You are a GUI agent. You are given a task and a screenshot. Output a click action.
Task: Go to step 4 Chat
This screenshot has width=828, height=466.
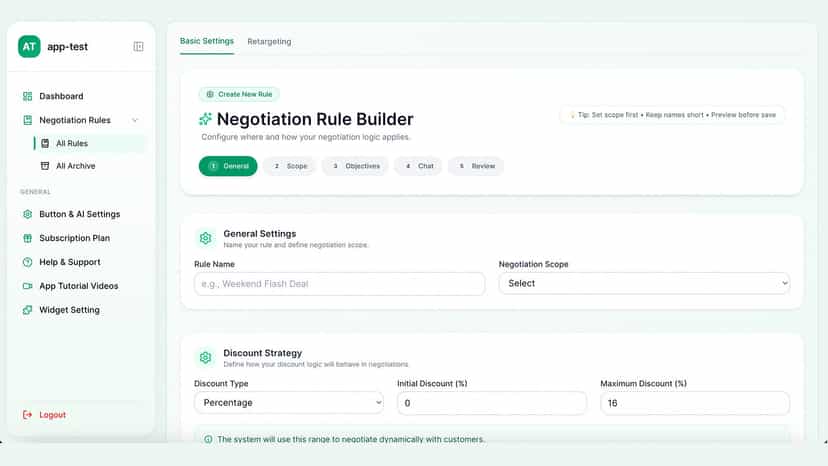point(419,166)
